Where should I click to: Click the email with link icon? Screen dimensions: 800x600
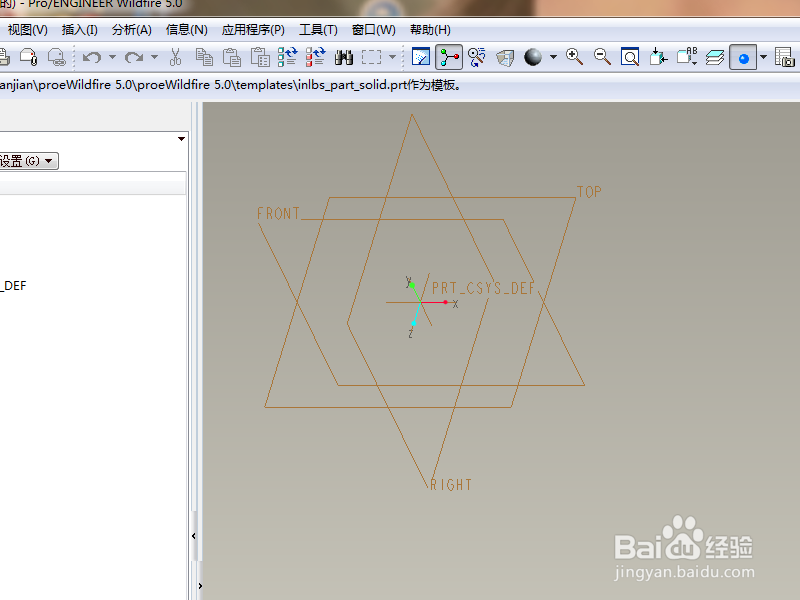(x=57, y=57)
